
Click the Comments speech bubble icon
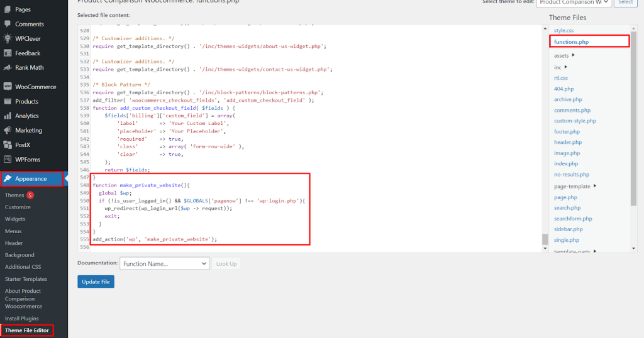[8, 24]
